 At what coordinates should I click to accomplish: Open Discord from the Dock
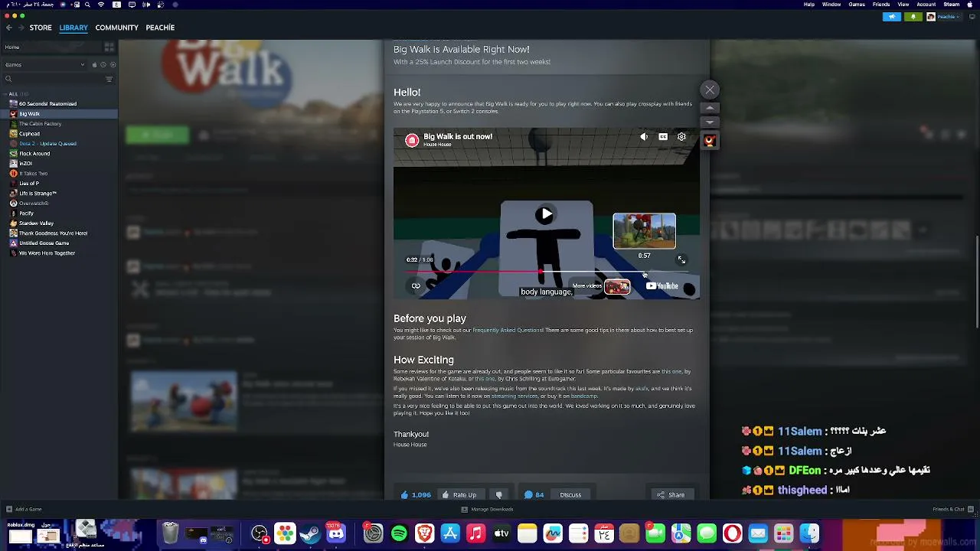click(335, 533)
